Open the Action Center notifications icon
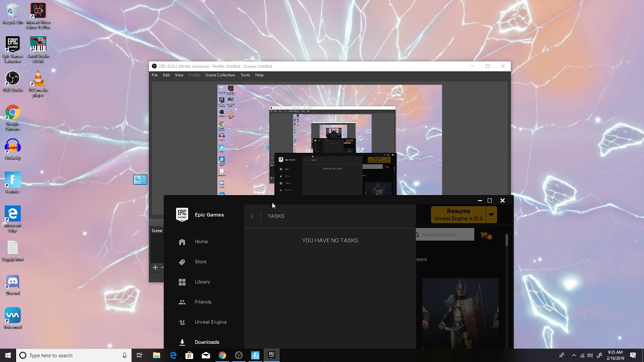644x362 pixels. click(633, 355)
